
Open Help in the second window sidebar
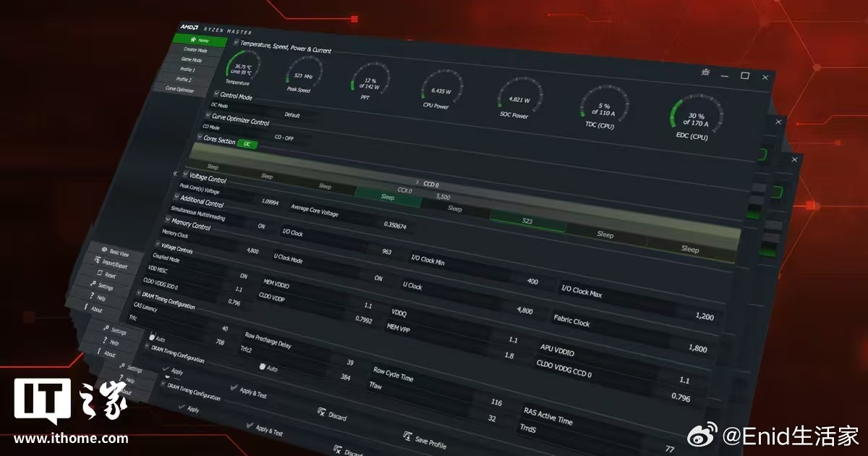pyautogui.click(x=110, y=342)
